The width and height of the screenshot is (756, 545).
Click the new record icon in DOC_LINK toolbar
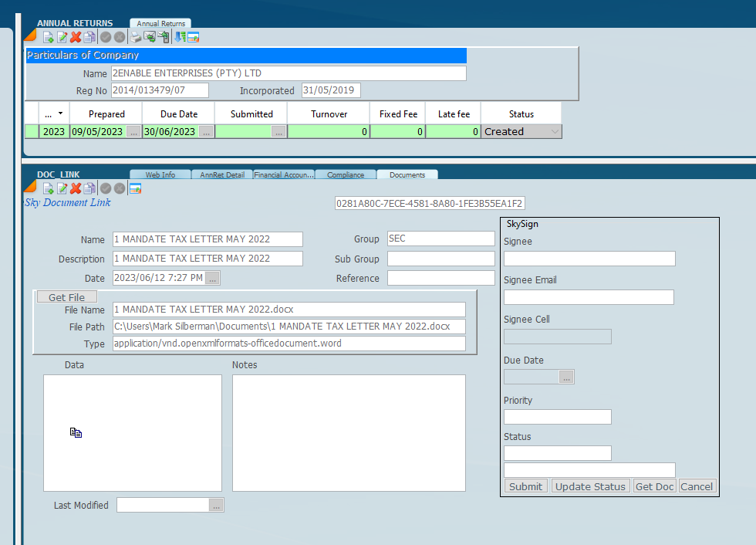click(48, 188)
